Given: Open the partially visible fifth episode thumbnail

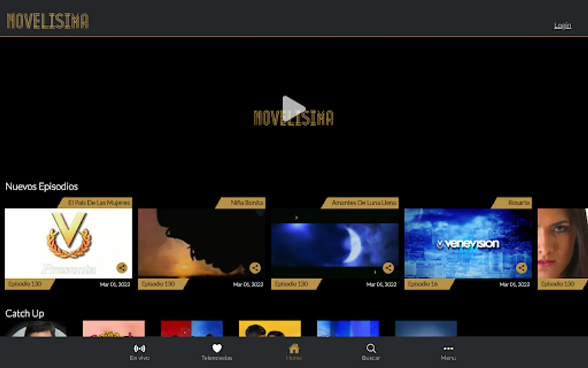Looking at the screenshot, I should [563, 243].
